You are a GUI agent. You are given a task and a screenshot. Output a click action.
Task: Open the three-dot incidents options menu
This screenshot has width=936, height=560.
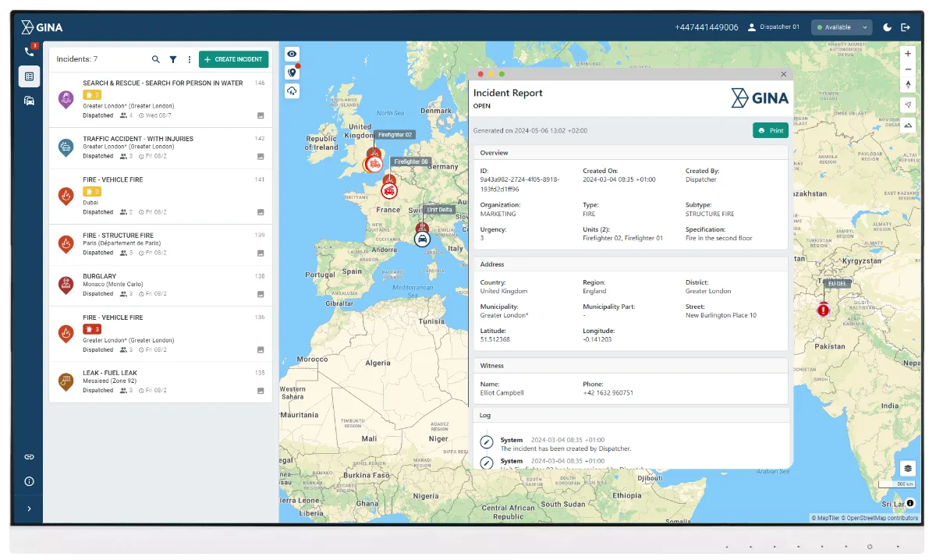tap(189, 59)
